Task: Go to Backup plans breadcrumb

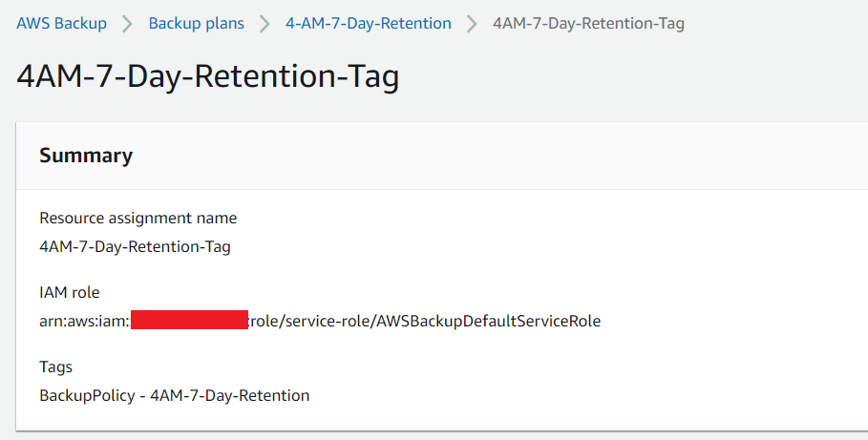Action: pos(196,23)
